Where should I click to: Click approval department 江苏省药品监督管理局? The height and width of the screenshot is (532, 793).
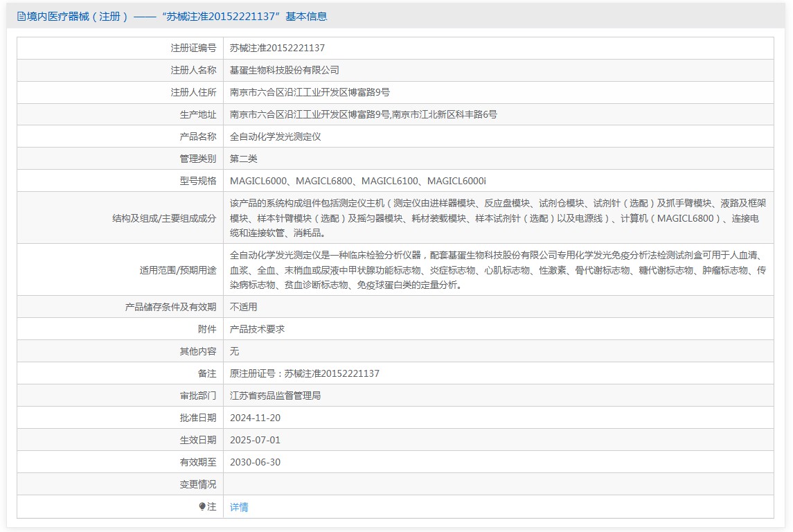(x=275, y=396)
